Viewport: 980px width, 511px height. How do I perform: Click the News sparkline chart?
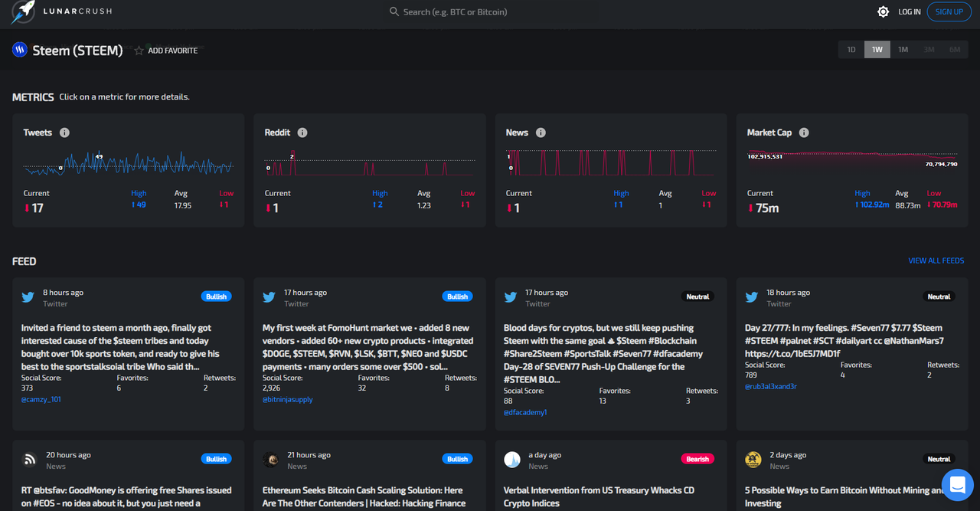click(x=611, y=163)
